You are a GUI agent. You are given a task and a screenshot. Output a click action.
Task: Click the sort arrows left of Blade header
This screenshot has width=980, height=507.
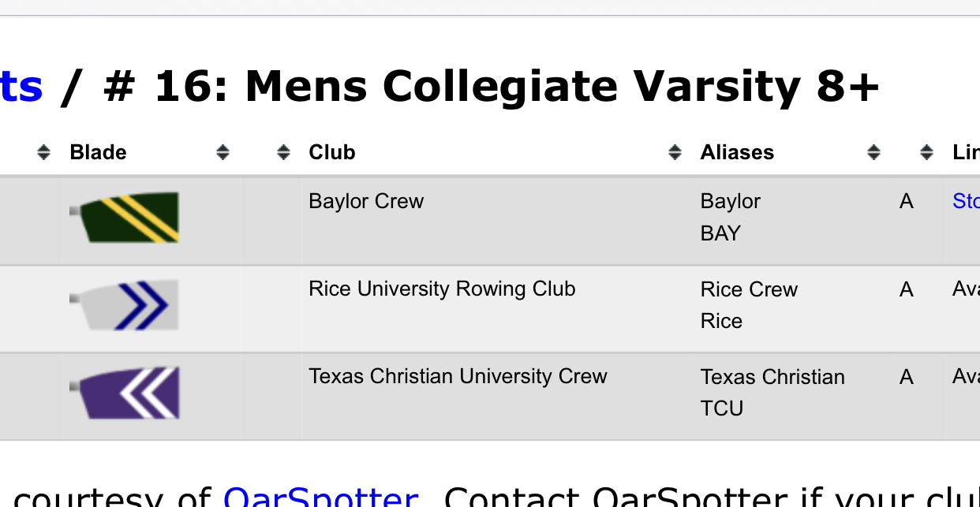(x=43, y=153)
